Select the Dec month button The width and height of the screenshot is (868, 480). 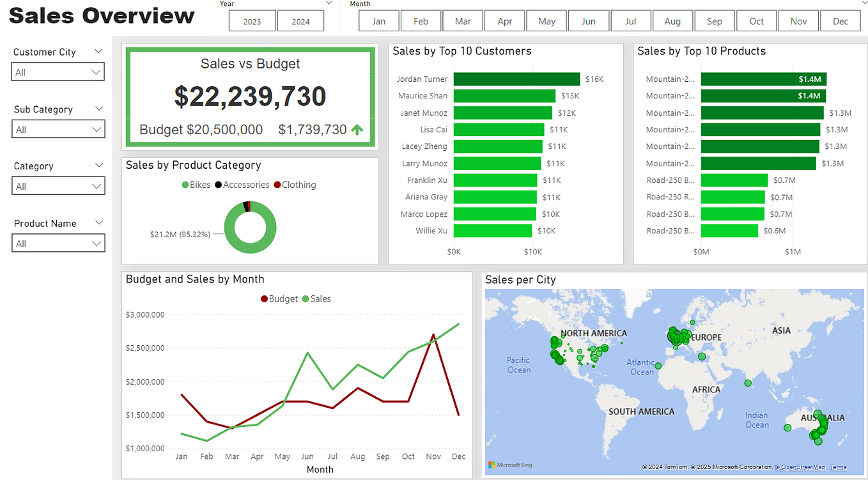(x=841, y=20)
